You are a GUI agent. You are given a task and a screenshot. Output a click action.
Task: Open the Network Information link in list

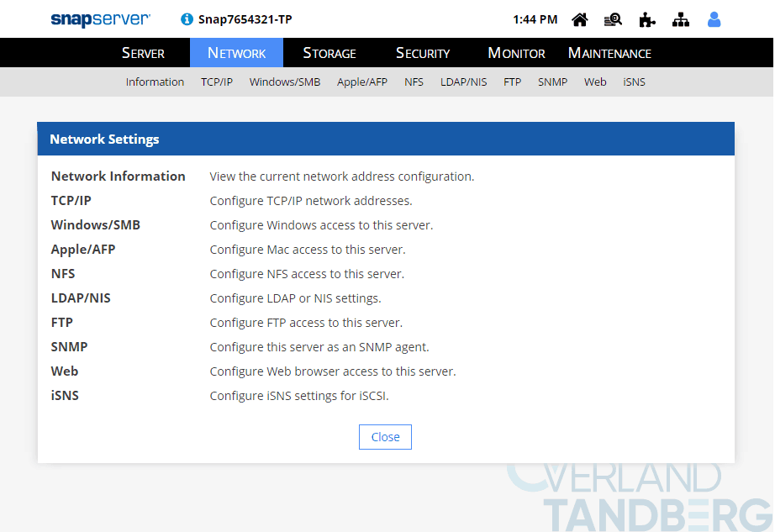(x=118, y=176)
